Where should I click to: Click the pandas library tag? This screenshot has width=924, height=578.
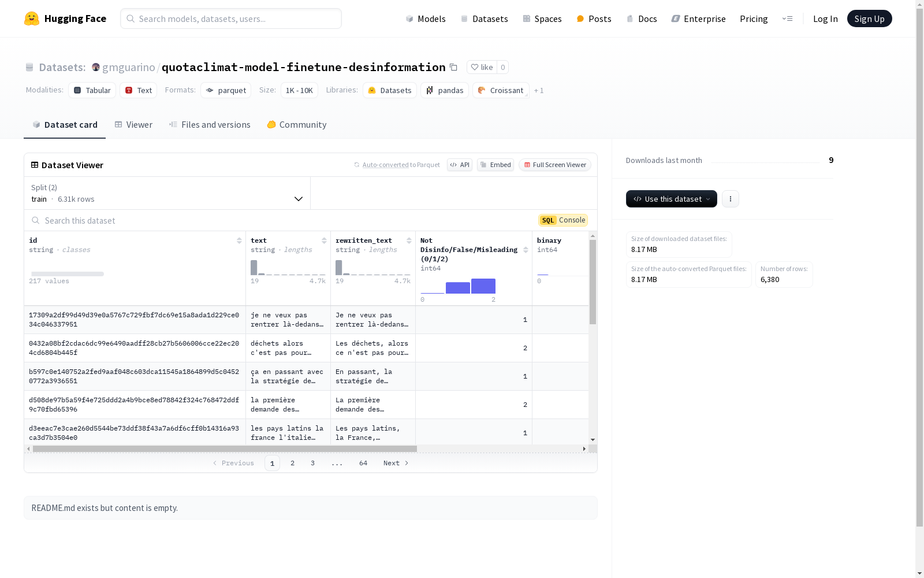445,90
